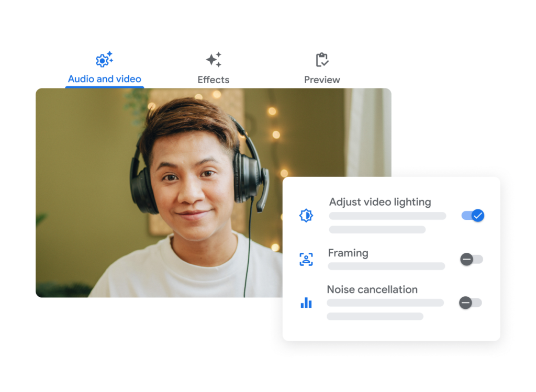Turn on Noise cancellation

[471, 303]
